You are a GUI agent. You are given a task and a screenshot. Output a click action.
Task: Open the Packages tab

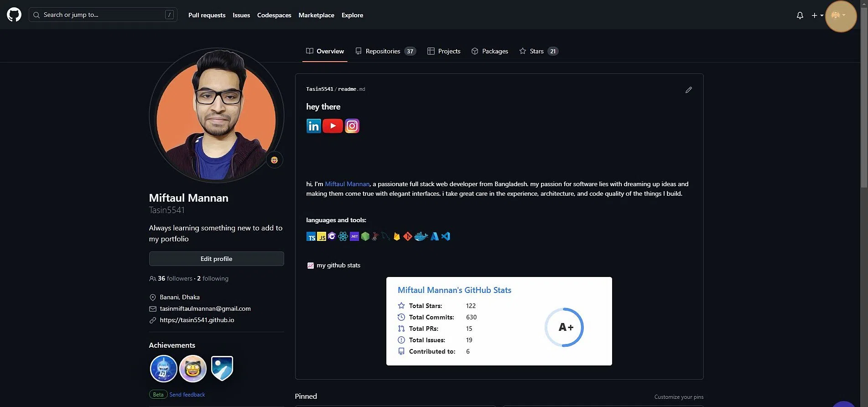[x=490, y=51]
